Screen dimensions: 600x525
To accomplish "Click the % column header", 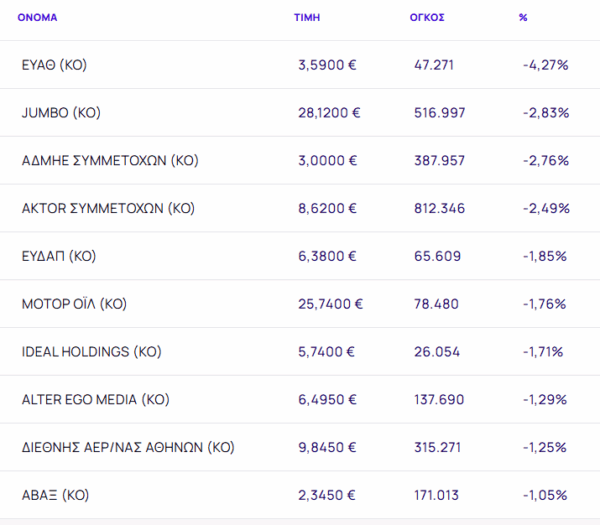I will coord(523,18).
